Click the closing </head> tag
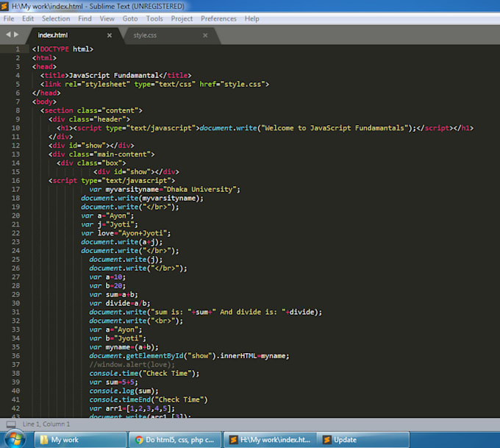 (x=46, y=93)
